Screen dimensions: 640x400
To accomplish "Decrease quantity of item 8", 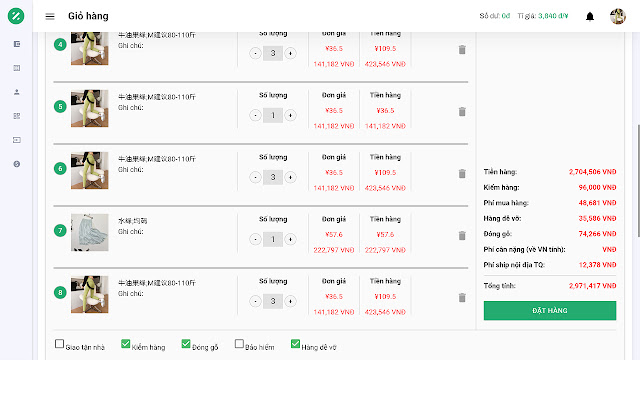I will [x=256, y=302].
